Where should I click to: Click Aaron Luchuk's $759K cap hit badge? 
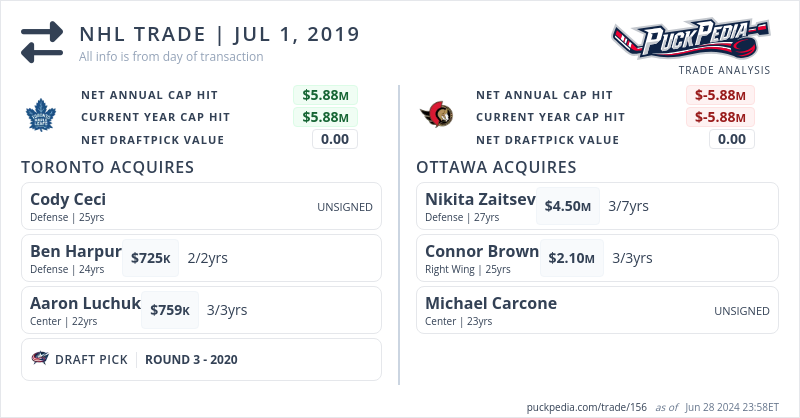click(170, 310)
